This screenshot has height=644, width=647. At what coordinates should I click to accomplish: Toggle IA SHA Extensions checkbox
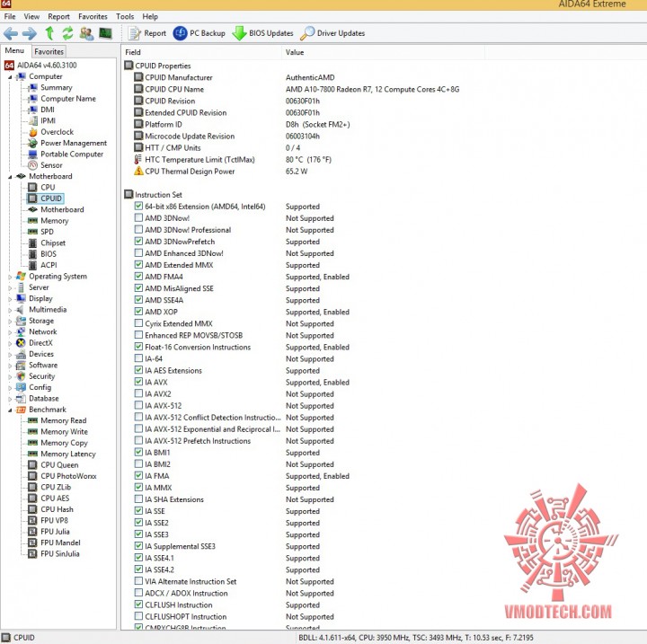coord(138,498)
